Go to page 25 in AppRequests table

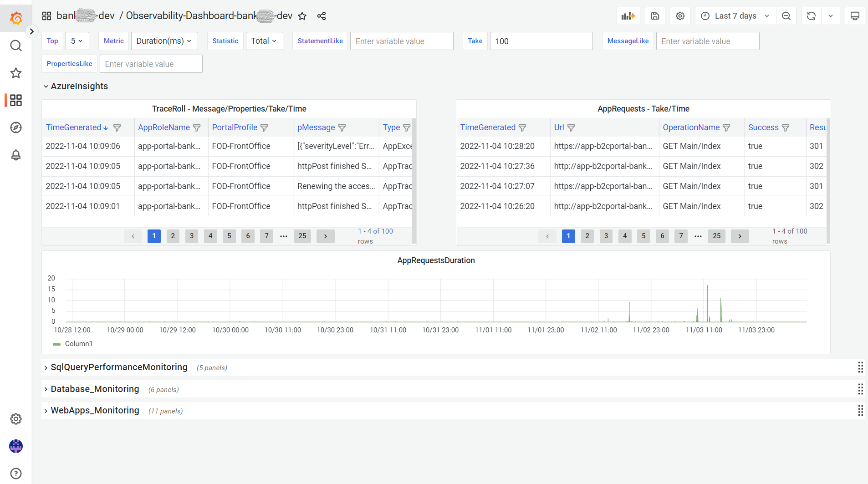717,236
